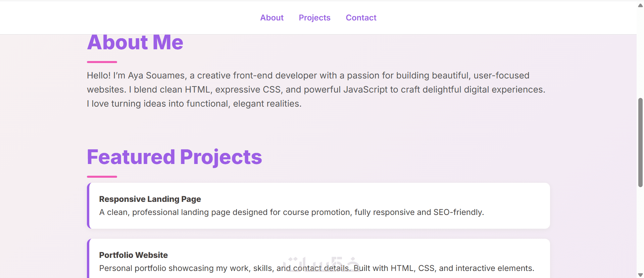Click the vertical scrollbar thumb

[640, 142]
